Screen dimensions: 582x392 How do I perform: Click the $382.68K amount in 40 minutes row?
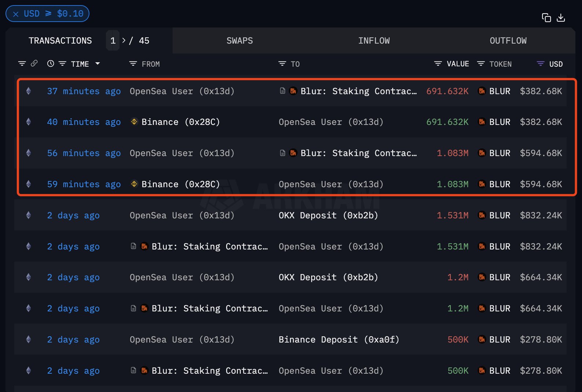point(541,122)
